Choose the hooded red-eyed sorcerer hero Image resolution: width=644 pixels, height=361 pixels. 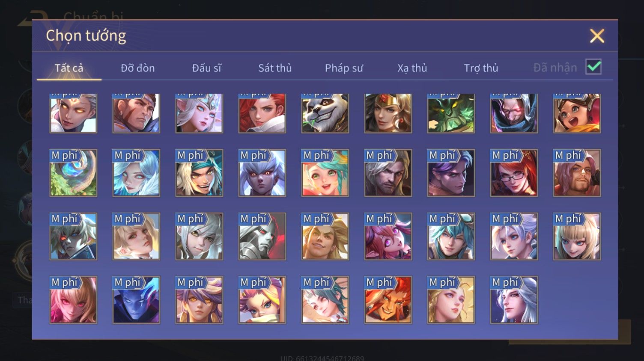coord(514,113)
